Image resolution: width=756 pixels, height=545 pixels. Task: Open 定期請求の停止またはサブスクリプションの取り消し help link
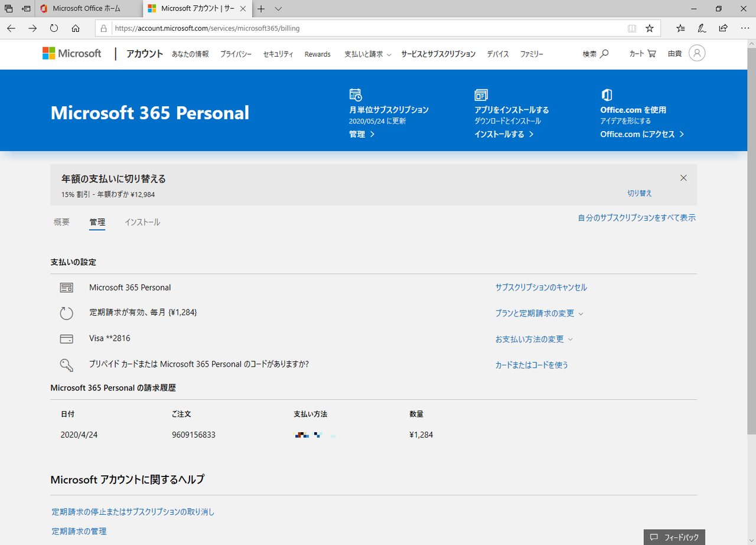click(133, 512)
